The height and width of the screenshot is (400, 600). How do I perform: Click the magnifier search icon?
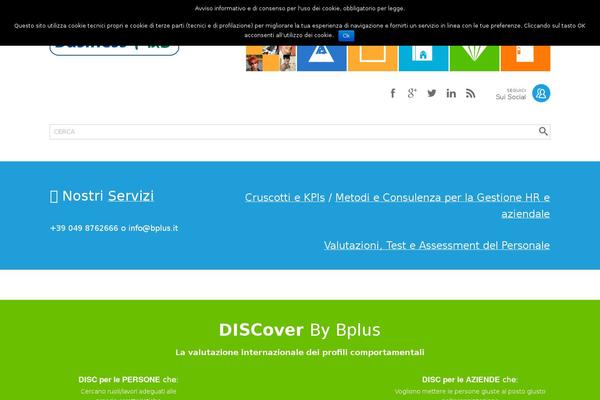point(543,131)
